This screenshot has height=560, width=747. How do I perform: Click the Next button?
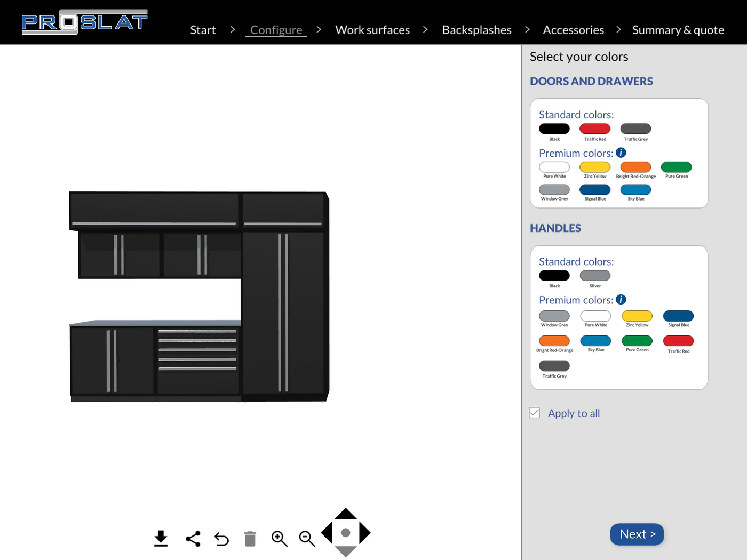637,534
